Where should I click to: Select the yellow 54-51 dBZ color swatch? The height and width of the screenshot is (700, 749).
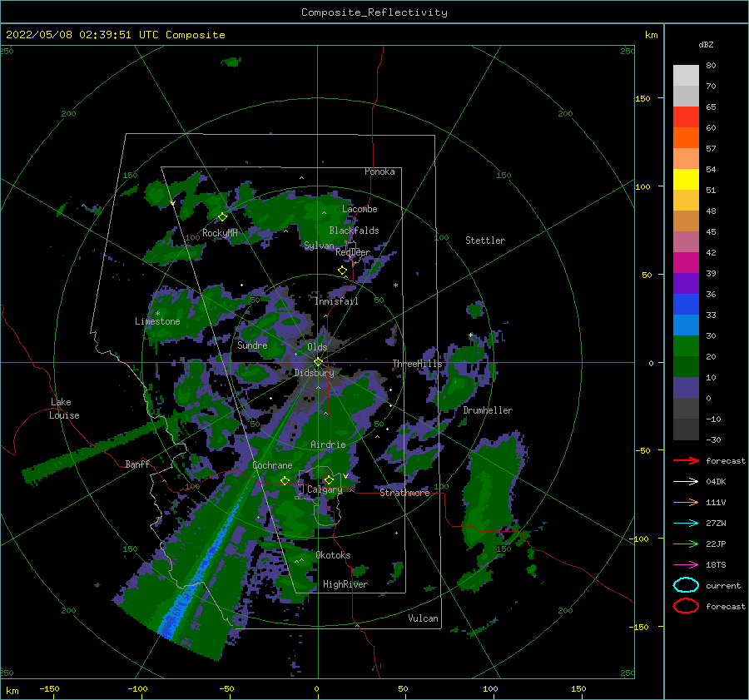click(686, 180)
